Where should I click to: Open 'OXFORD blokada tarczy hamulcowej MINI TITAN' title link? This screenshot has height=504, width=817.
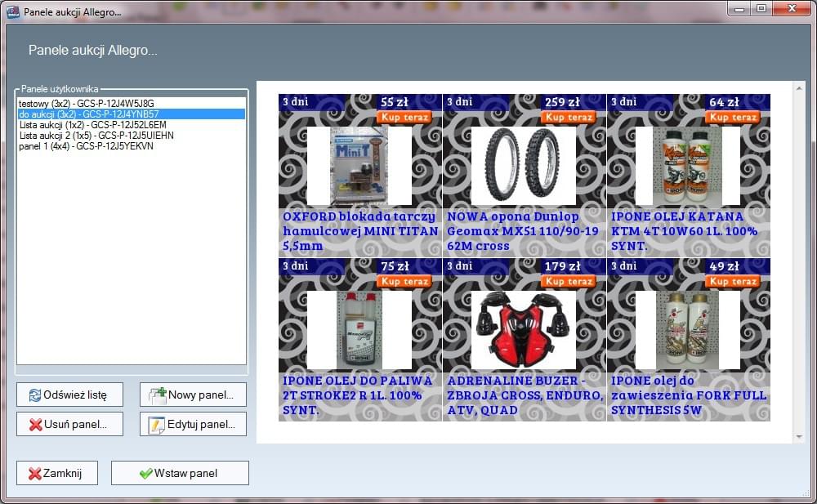360,231
